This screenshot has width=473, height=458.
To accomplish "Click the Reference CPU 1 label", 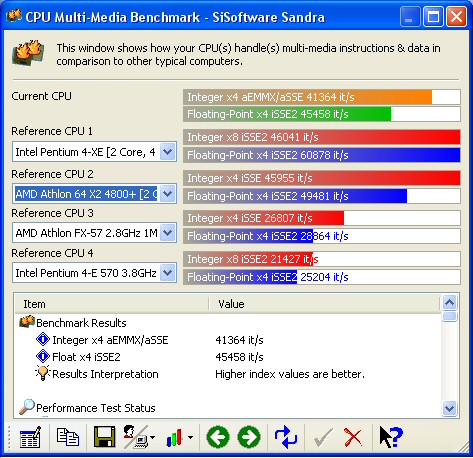I will pyautogui.click(x=52, y=131).
